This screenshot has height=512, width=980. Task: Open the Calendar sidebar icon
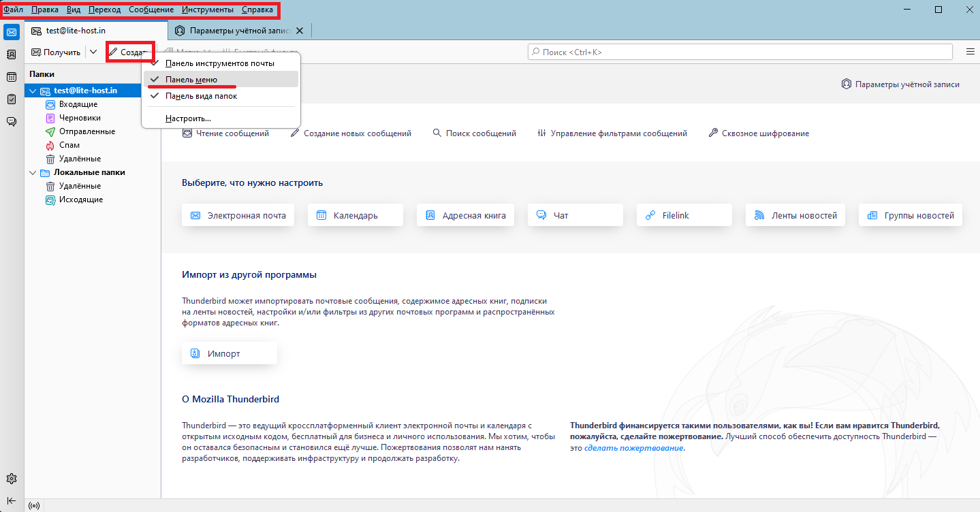click(12, 77)
